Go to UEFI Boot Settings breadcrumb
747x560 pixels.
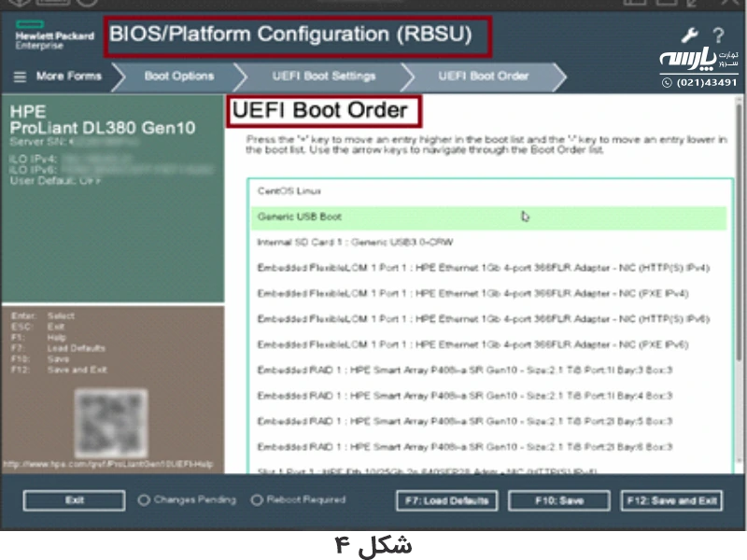[x=324, y=77]
